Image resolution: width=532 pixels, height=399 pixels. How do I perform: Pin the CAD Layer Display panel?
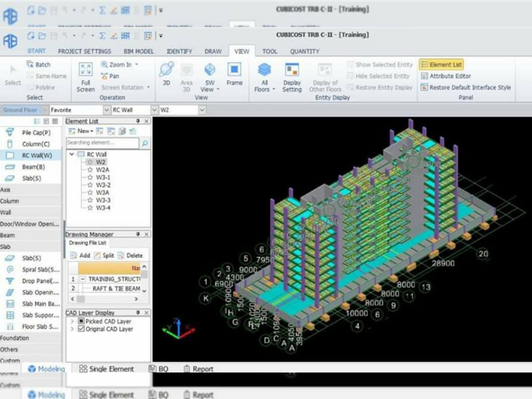click(x=138, y=312)
